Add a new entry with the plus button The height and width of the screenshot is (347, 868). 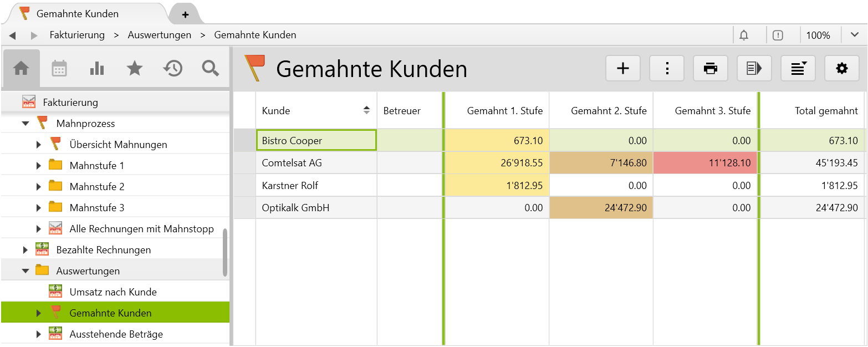pos(622,68)
